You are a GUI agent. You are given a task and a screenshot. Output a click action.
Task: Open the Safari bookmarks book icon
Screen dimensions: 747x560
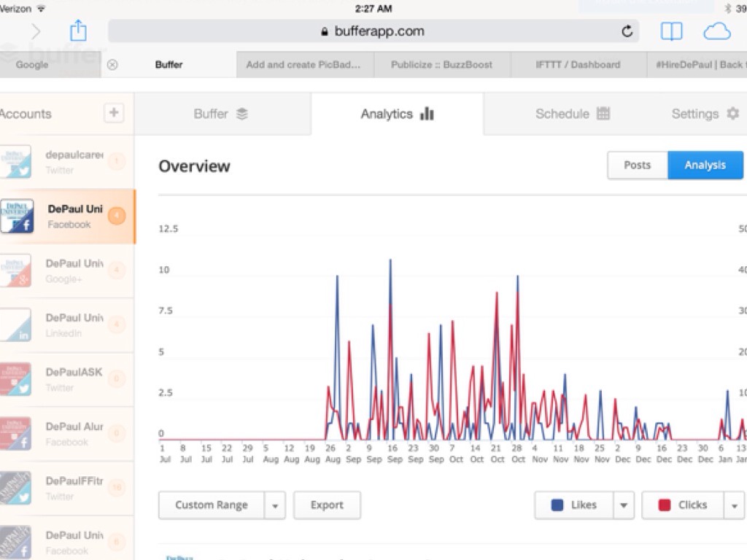671,31
